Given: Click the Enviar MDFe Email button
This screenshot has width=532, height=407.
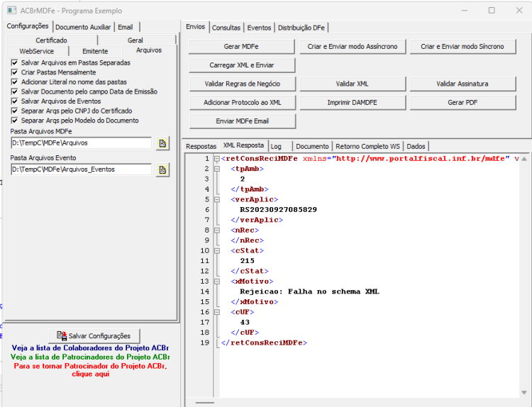Looking at the screenshot, I should tap(243, 121).
